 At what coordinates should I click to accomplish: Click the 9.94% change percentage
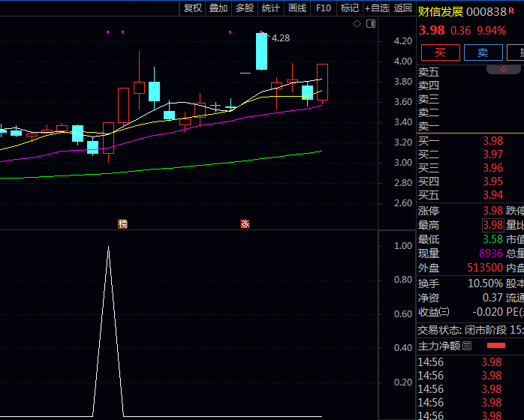coord(491,31)
